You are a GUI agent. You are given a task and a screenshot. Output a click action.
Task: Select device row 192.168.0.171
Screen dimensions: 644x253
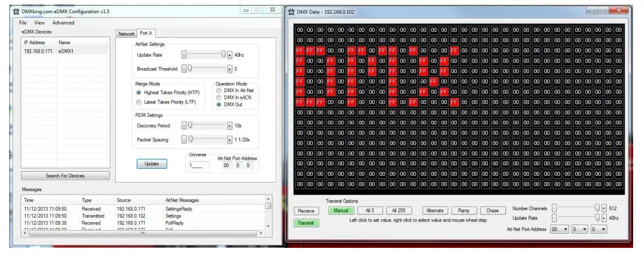[65, 52]
